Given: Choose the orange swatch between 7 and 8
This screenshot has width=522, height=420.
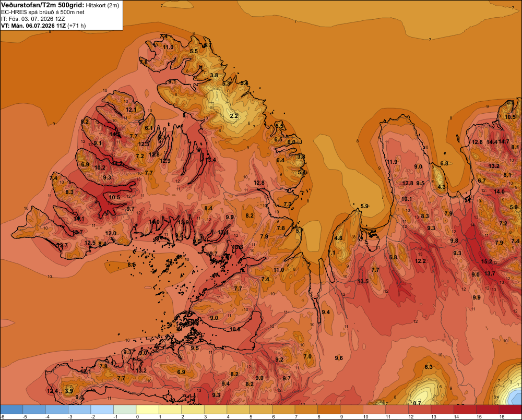Looking at the screenshot, I should pos(306,410).
